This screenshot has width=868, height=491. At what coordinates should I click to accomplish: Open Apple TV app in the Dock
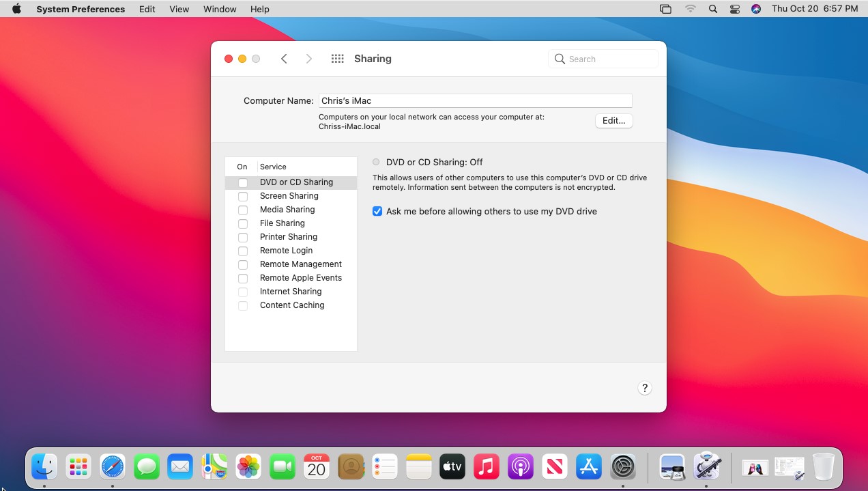coord(452,467)
